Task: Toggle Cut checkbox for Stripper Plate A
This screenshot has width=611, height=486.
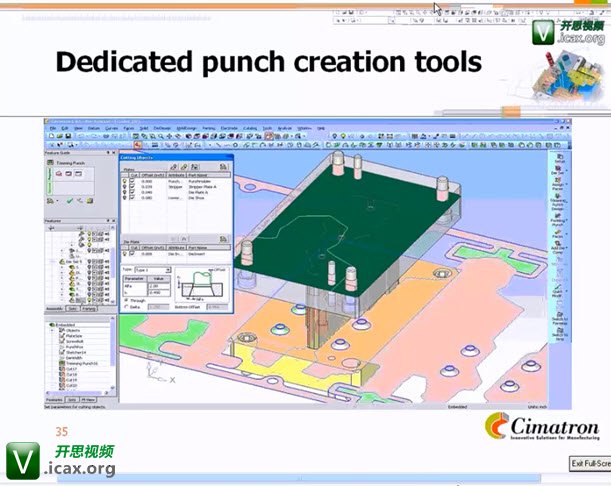Action: point(132,187)
